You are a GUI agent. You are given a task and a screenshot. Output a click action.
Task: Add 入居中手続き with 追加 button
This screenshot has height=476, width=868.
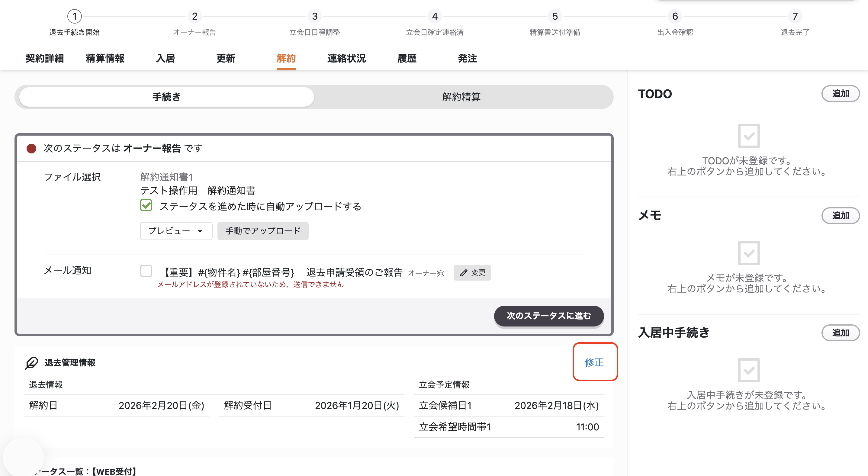tap(841, 333)
